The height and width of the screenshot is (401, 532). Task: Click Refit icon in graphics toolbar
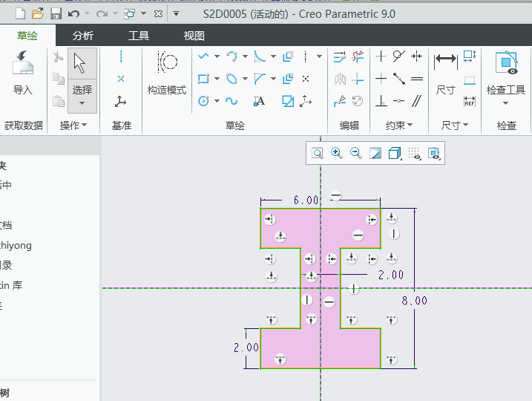(x=318, y=153)
